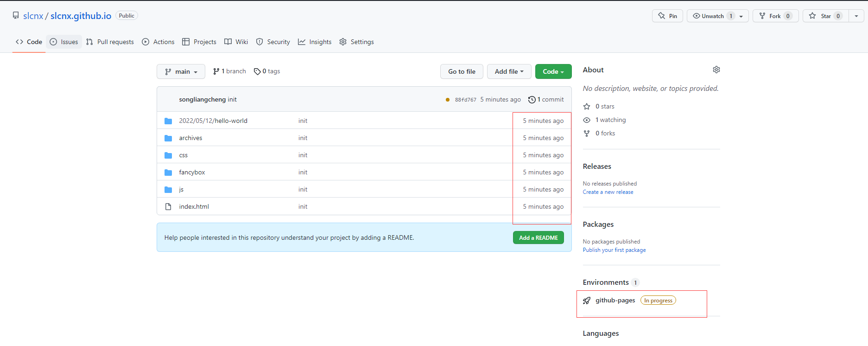
Task: View the 0 forks link
Action: pyautogui.click(x=599, y=133)
